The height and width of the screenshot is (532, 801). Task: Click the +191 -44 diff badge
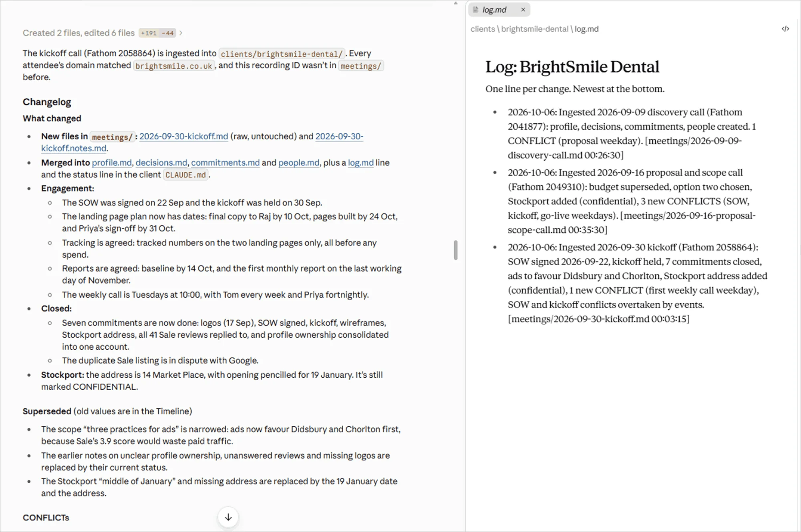pos(157,33)
